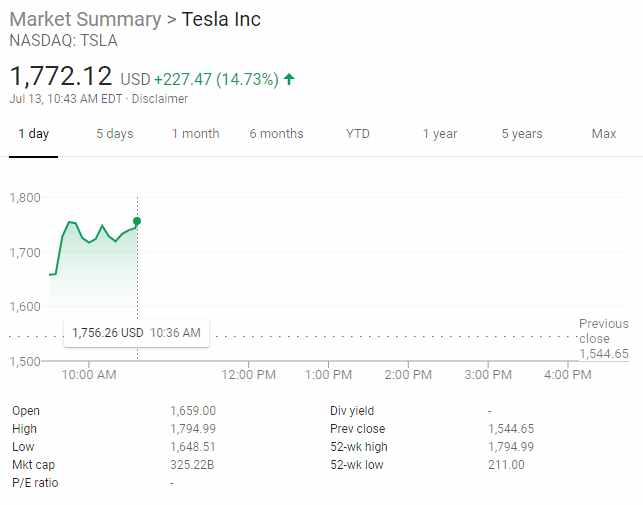Click the green price dot marker
The height and width of the screenshot is (505, 643).
(x=137, y=221)
